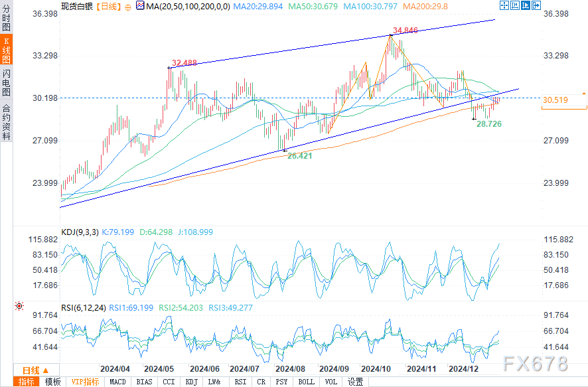Select the PSY indicator

pyautogui.click(x=281, y=382)
